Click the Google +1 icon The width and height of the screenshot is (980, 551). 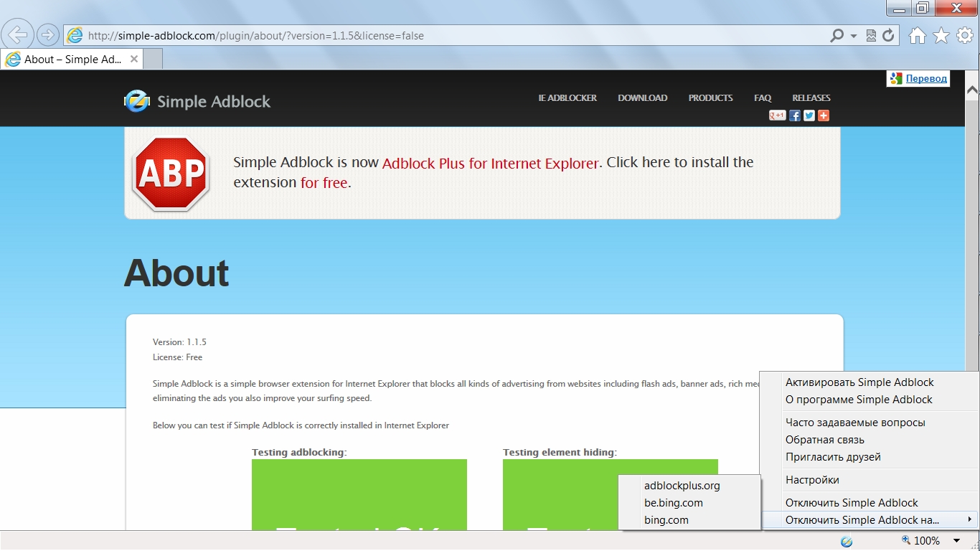pos(778,116)
